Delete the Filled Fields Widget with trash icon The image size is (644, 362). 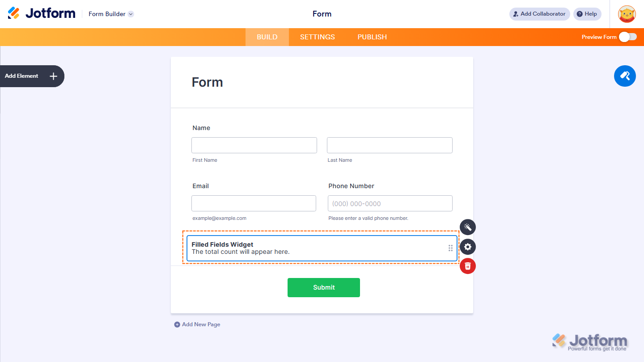click(467, 266)
